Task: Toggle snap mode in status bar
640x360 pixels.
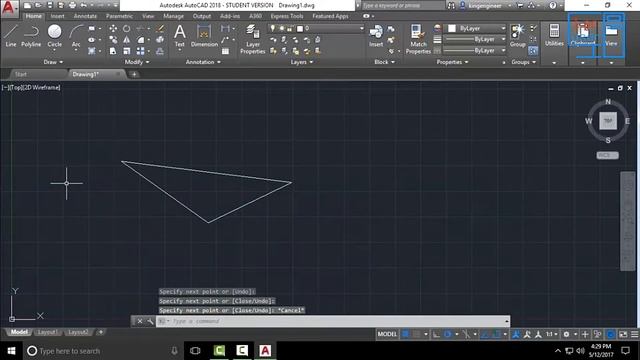Action: [x=417, y=334]
